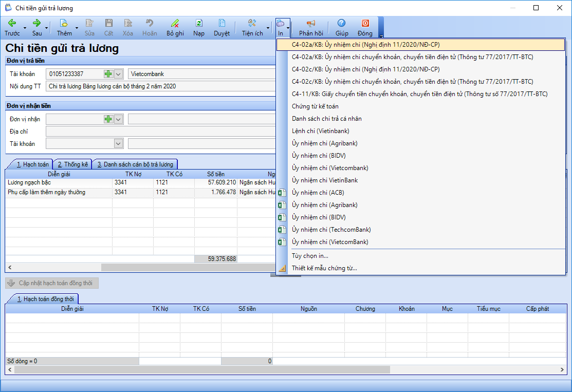
Task: Expand the In print dropdown arrow
Action: coord(288,28)
